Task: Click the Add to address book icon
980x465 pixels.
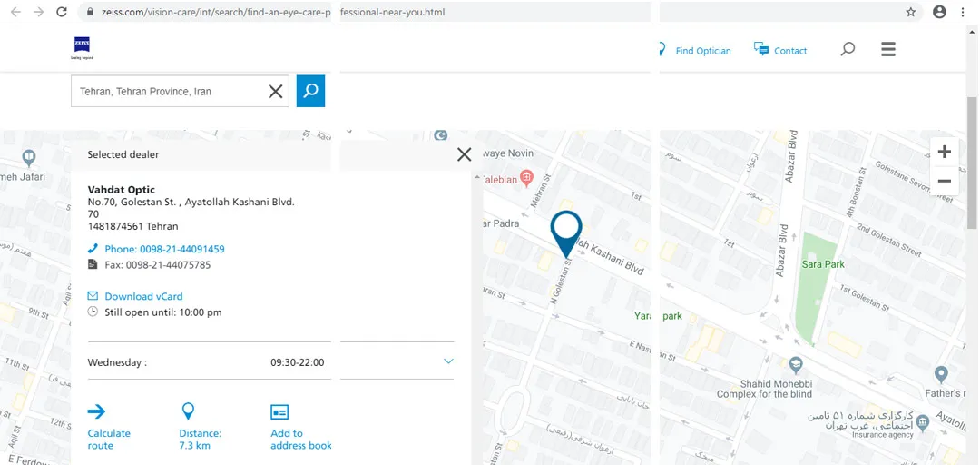Action: click(x=279, y=412)
